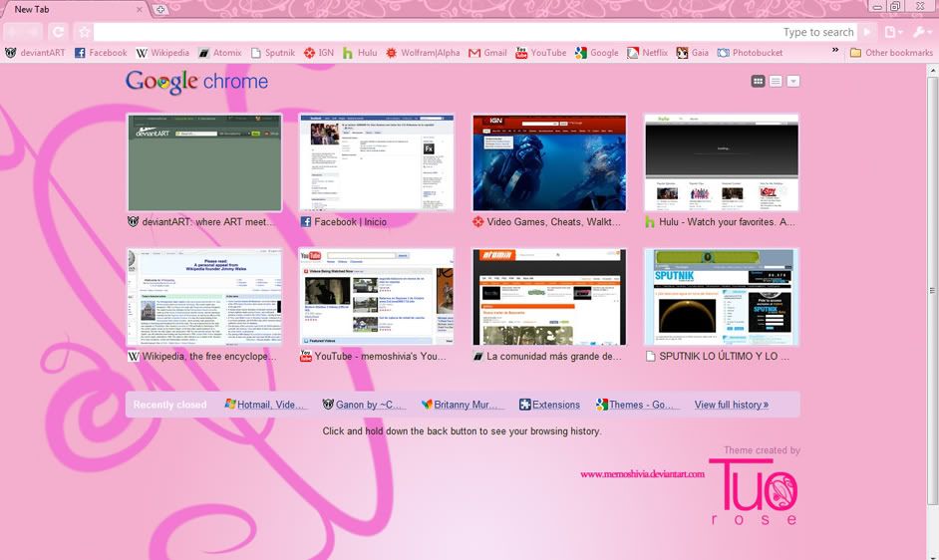Close the New Tab tab

tap(140, 10)
